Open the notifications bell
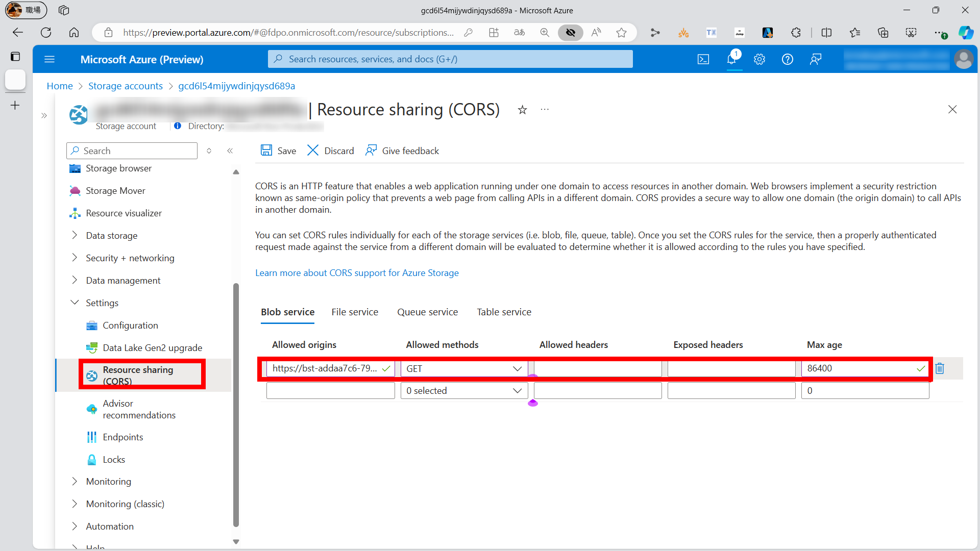Image resolution: width=980 pixels, height=551 pixels. pos(732,59)
